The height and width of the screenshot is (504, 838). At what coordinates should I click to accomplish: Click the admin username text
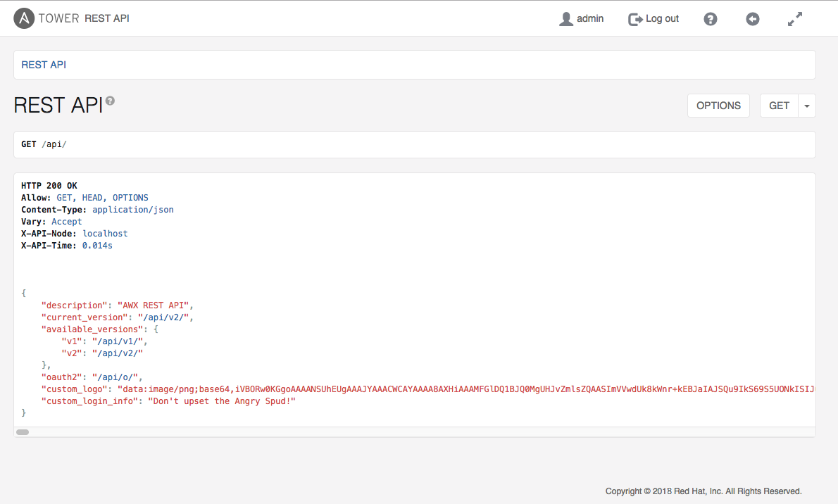(x=590, y=19)
